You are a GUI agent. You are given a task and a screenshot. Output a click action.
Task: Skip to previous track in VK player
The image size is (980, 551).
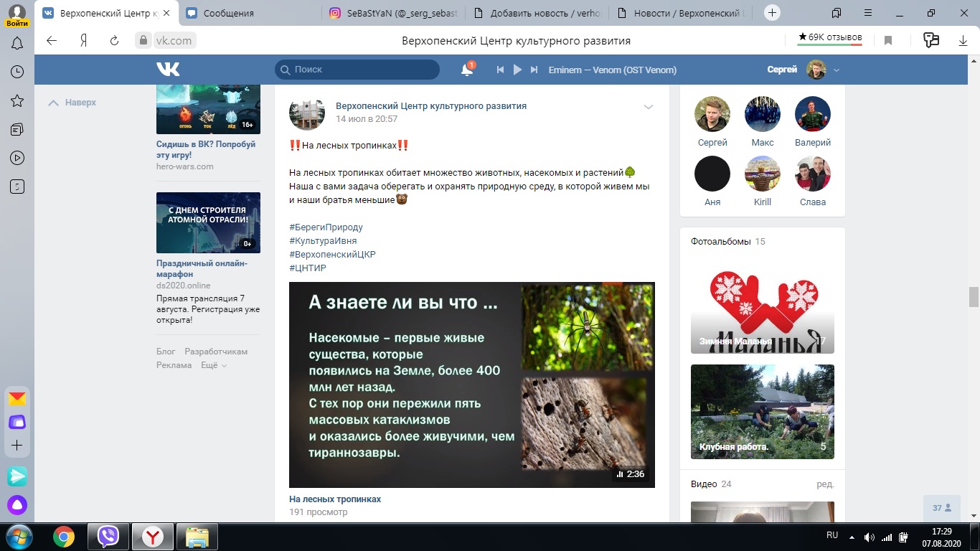tap(501, 70)
